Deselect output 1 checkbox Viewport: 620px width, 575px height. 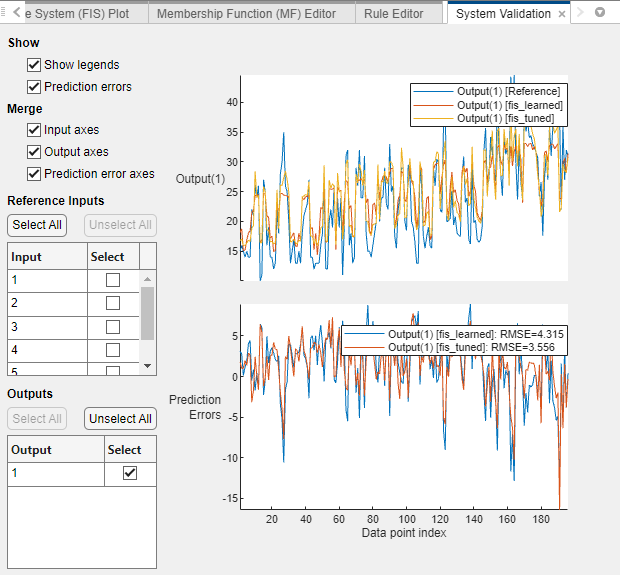(129, 474)
